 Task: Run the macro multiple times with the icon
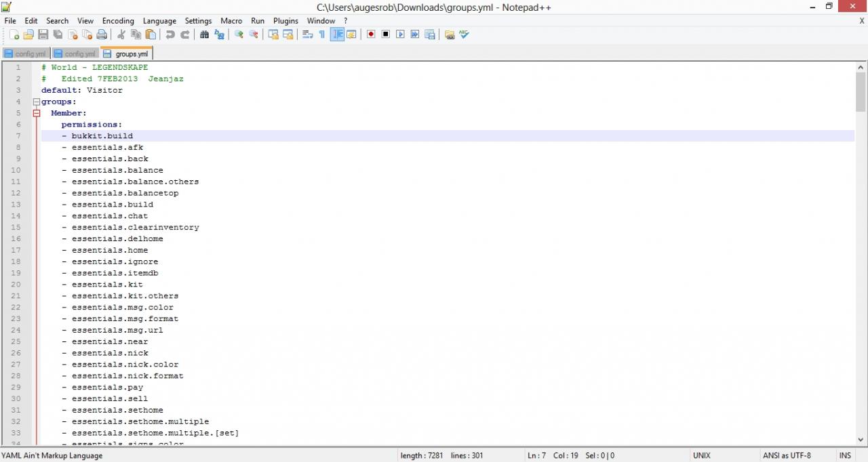[415, 35]
